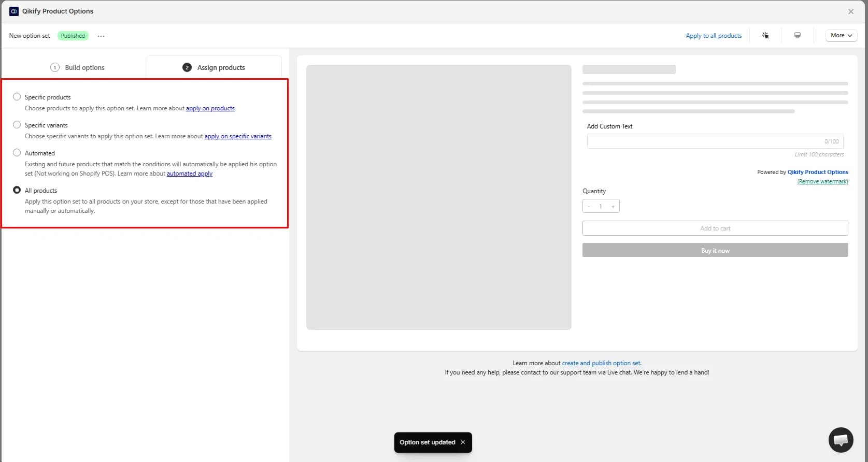This screenshot has height=462, width=868.
Task: Open the automated apply help link
Action: (x=190, y=174)
